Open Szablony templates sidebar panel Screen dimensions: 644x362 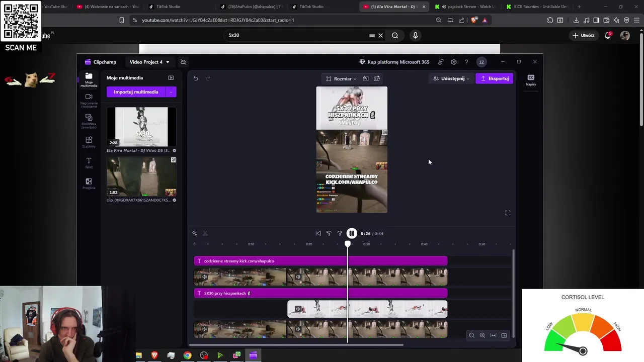click(89, 142)
